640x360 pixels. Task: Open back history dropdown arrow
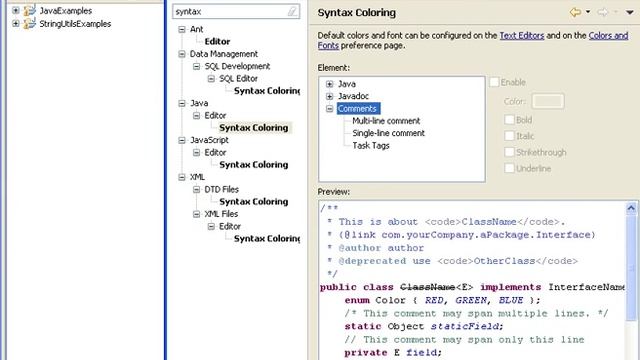588,12
